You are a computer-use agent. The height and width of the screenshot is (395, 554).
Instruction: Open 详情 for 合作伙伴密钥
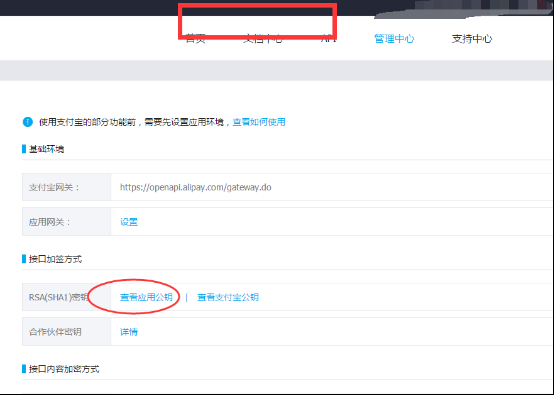tap(129, 332)
